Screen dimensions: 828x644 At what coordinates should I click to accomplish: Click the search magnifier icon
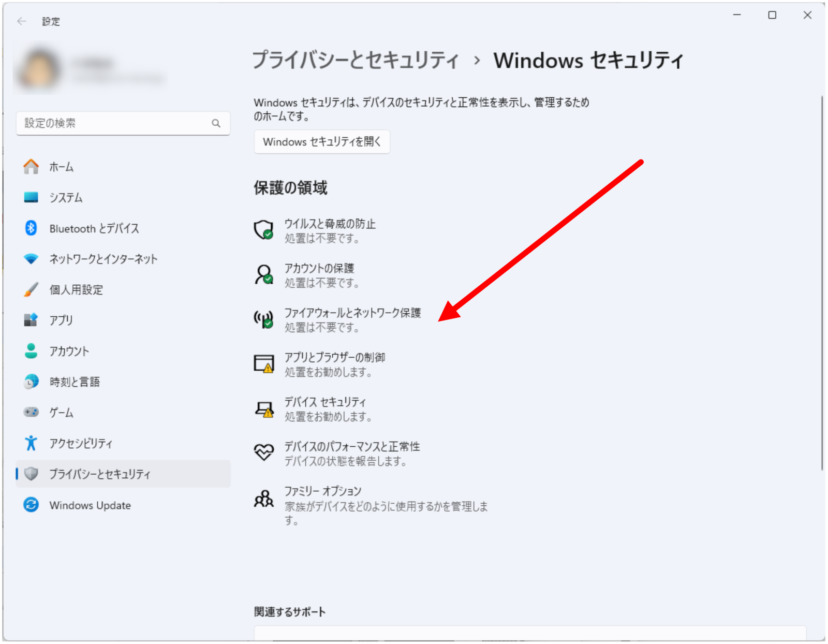216,123
